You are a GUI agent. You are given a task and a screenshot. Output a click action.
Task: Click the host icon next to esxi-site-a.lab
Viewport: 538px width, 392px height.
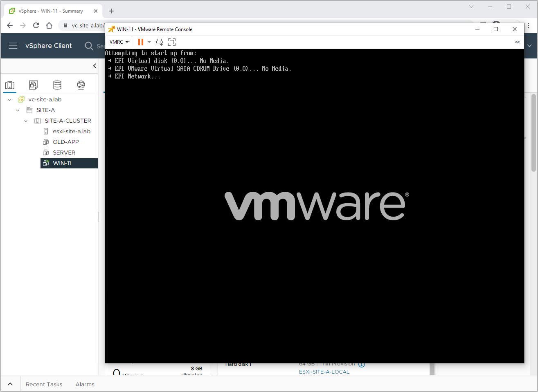[46, 131]
